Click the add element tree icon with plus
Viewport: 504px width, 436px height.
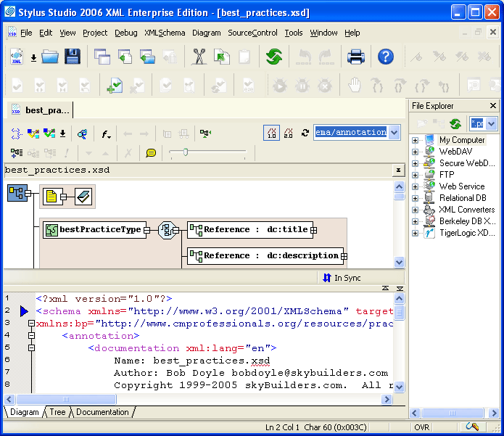pos(16,153)
